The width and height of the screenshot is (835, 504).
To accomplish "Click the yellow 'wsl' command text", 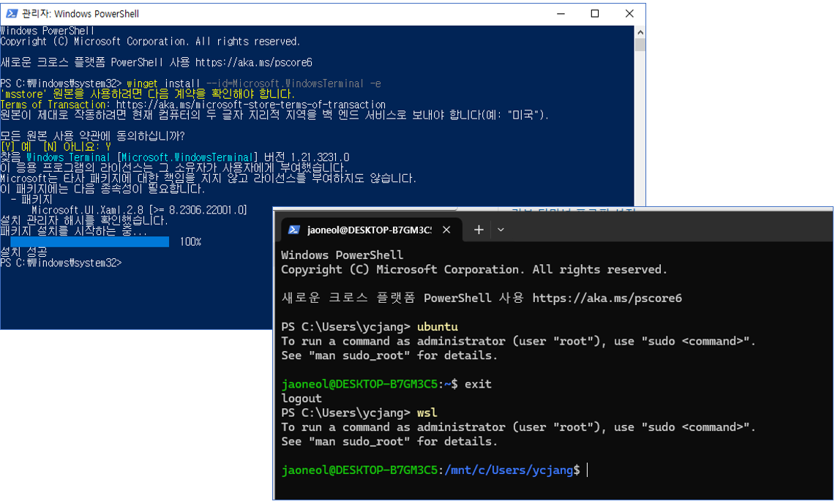I will [427, 413].
